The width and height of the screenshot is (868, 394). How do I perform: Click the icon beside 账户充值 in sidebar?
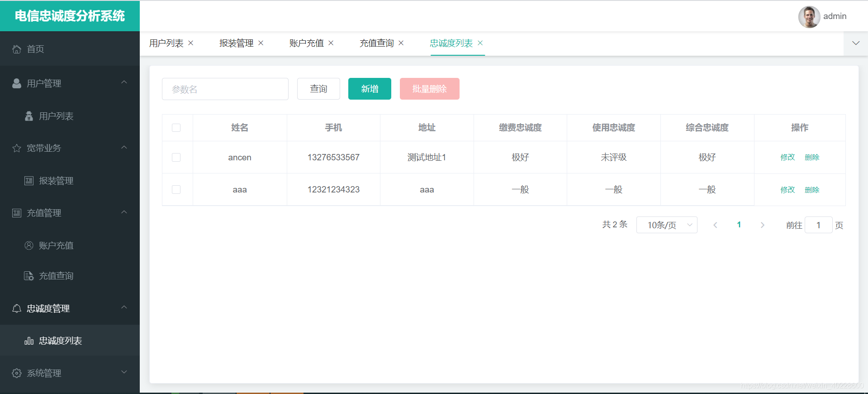click(29, 245)
